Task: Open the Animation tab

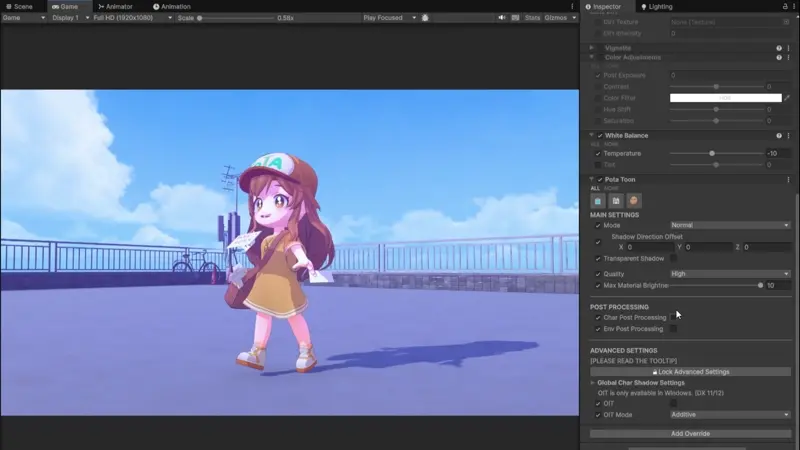Action: tap(171, 7)
